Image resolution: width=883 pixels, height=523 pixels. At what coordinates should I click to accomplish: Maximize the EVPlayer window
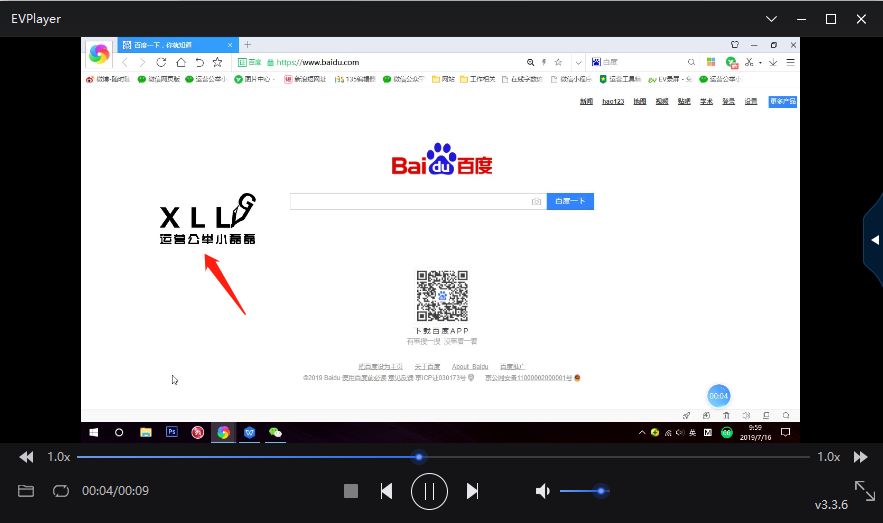point(831,19)
